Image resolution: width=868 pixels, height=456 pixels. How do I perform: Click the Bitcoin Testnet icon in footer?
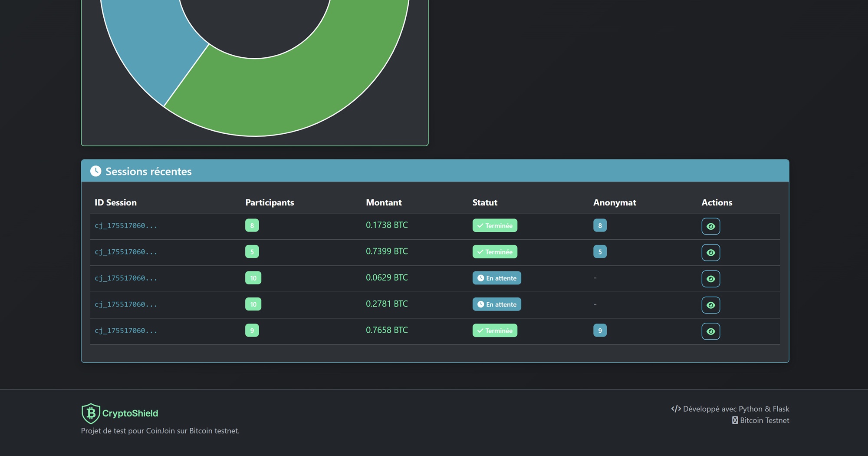pos(735,420)
